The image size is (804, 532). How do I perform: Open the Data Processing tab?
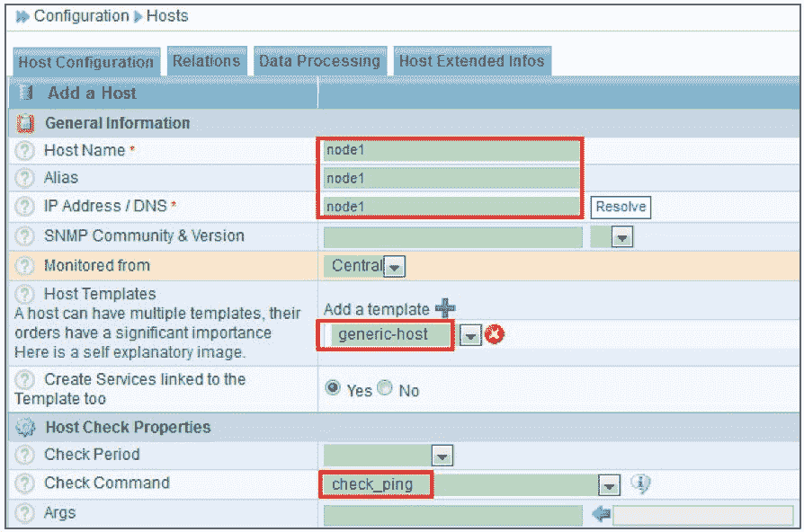coord(319,61)
